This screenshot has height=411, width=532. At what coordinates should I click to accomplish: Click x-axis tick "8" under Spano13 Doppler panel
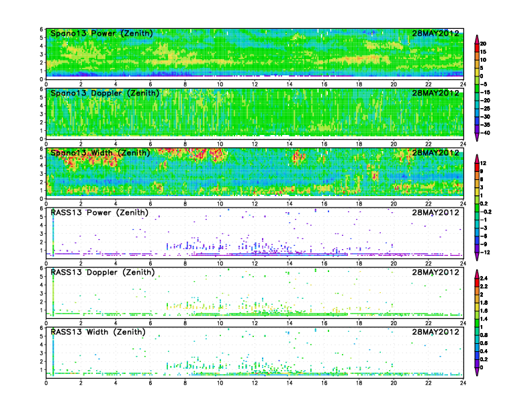pos(185,144)
